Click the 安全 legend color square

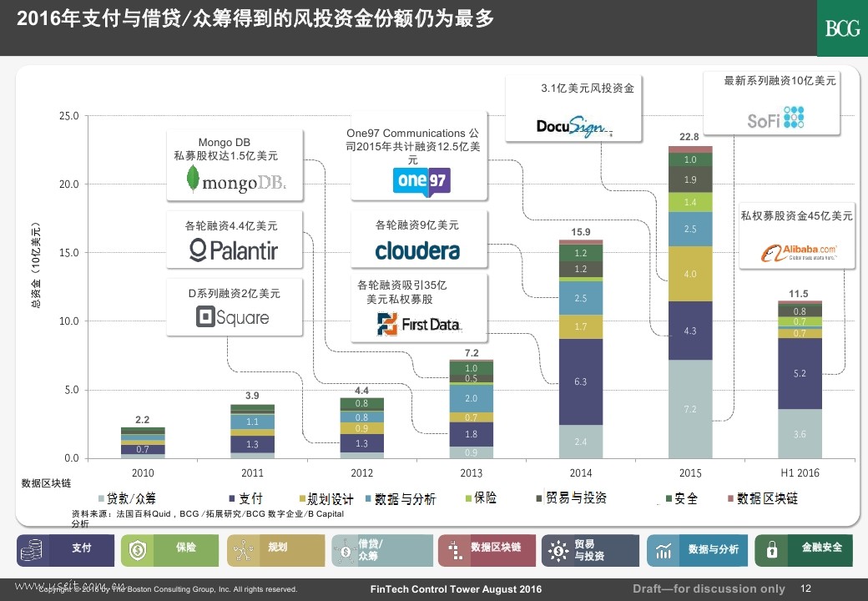[x=669, y=498]
